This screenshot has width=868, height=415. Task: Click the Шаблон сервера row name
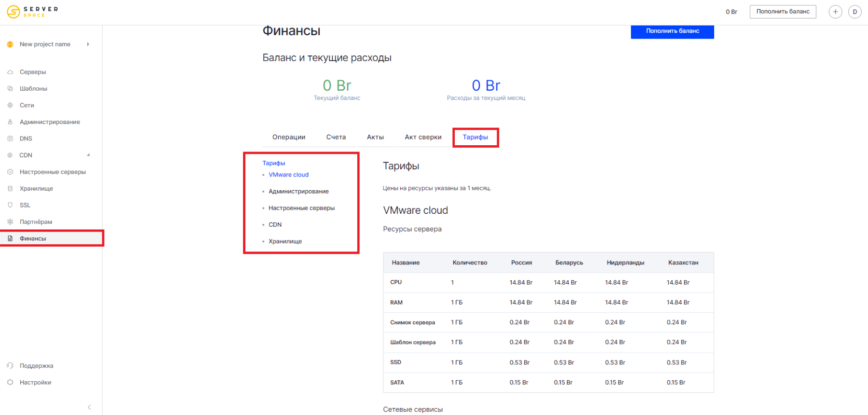413,342
